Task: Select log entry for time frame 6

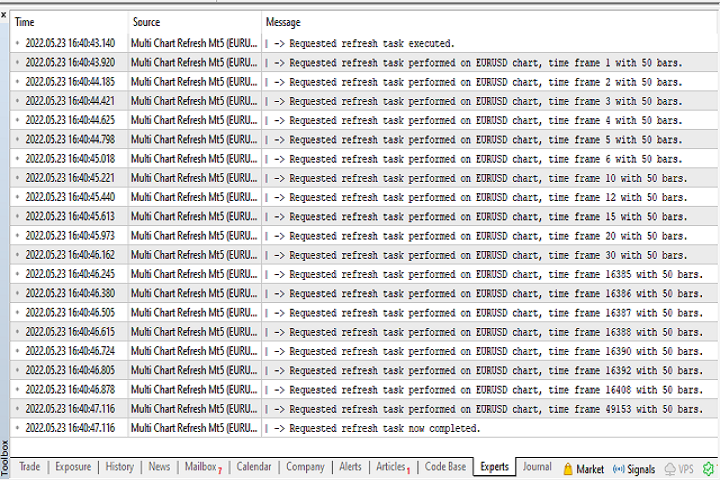Action: (365, 159)
